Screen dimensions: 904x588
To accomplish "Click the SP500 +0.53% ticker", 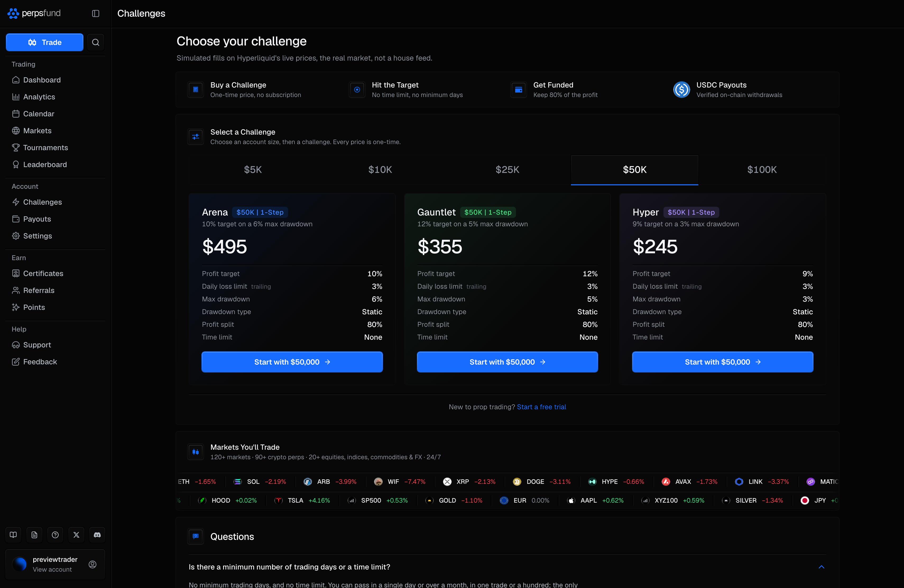I will point(377,501).
